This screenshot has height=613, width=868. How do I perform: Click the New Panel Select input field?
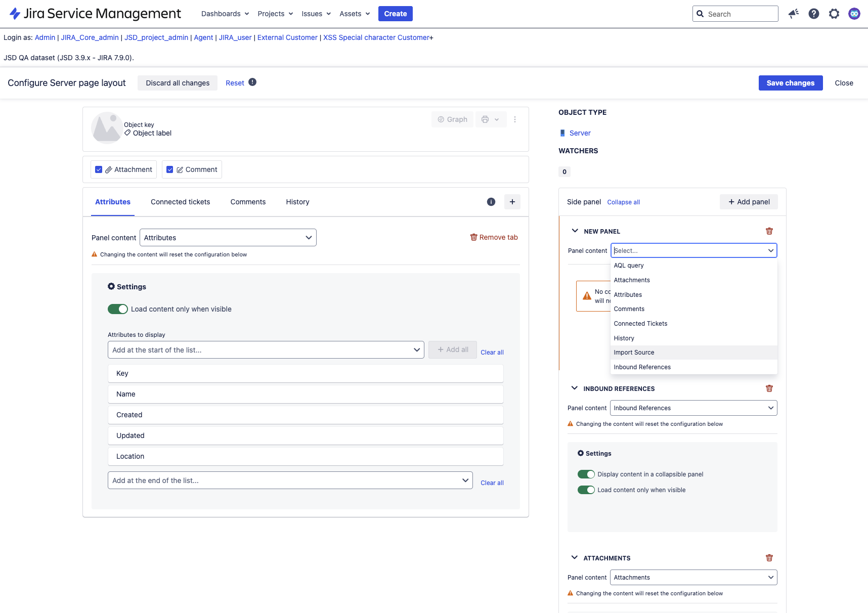693,250
